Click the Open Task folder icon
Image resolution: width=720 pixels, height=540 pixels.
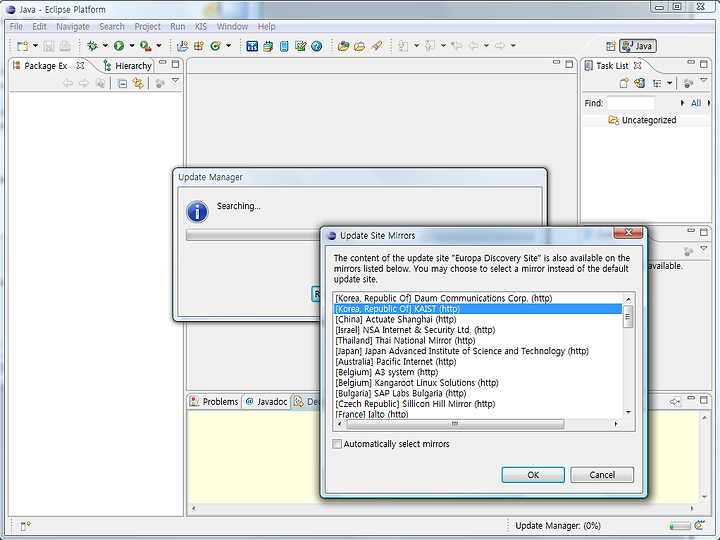coord(360,46)
